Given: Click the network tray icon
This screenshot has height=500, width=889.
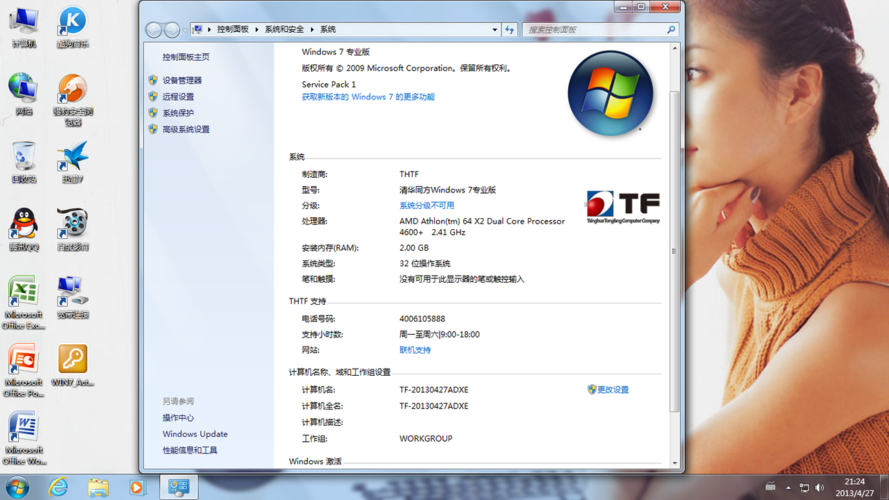Looking at the screenshot, I should [804, 488].
